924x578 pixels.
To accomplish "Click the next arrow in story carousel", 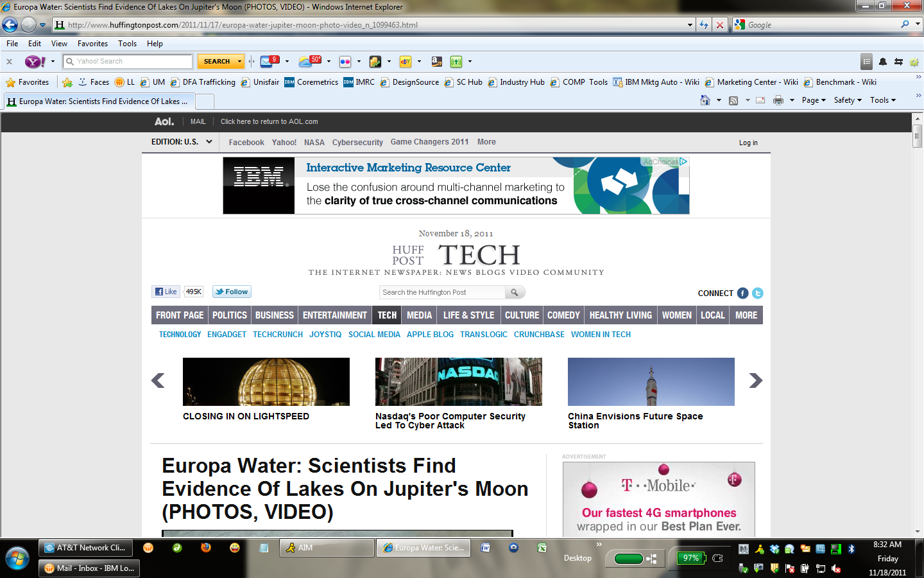I will (x=755, y=381).
